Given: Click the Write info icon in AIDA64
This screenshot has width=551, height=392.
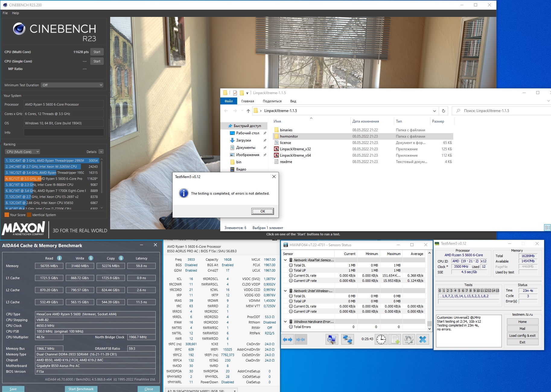Looking at the screenshot, I should (91, 258).
